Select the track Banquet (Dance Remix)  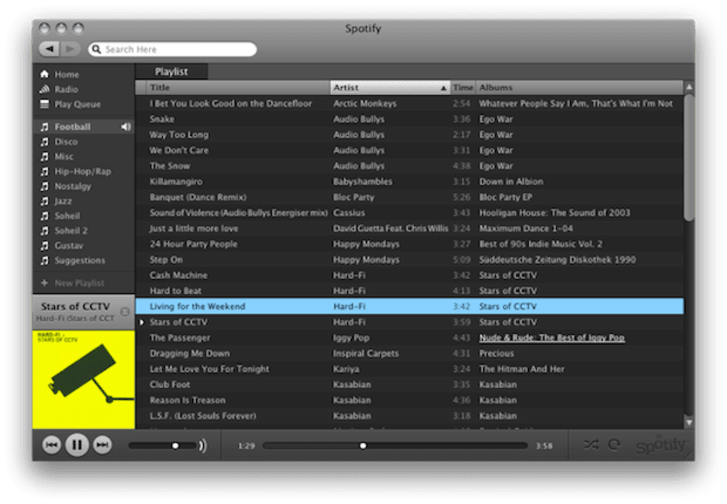[x=409, y=197]
